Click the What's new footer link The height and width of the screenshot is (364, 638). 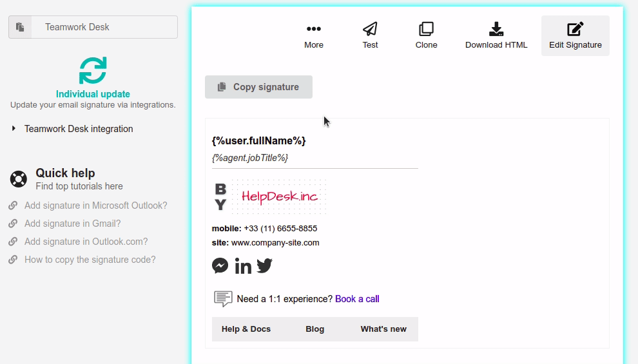(383, 329)
